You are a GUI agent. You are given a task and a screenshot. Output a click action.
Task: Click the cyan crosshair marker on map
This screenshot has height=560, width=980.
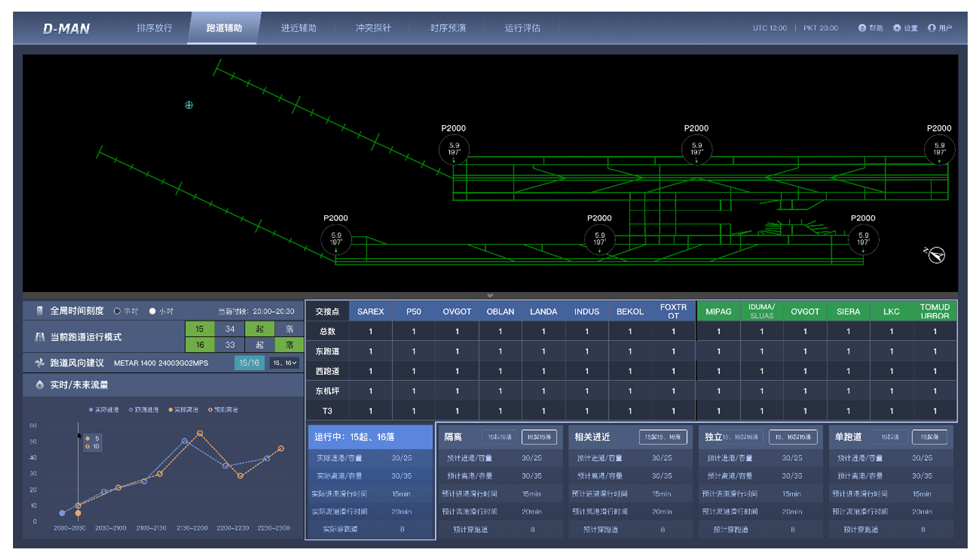coord(189,105)
